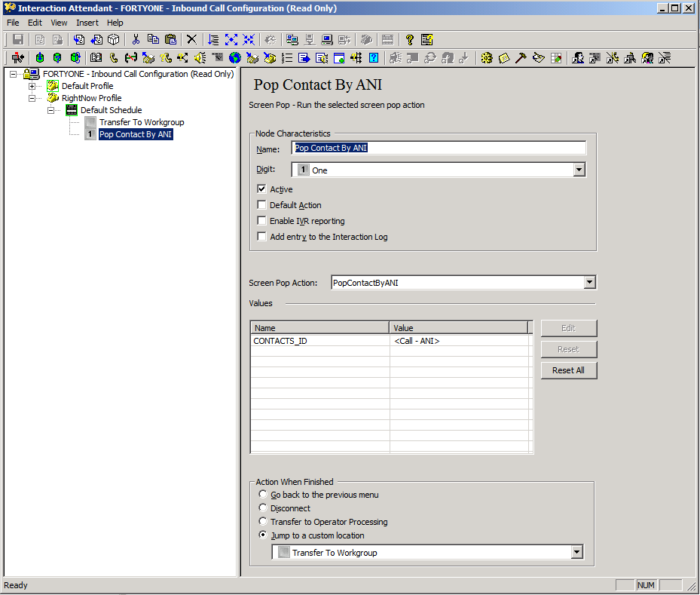Enable IVR reporting
The image size is (700, 595).
261,220
